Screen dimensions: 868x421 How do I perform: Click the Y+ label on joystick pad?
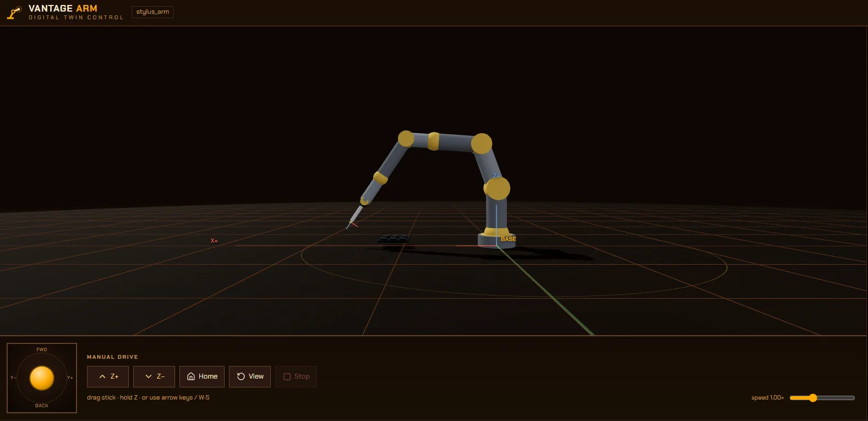[70, 378]
